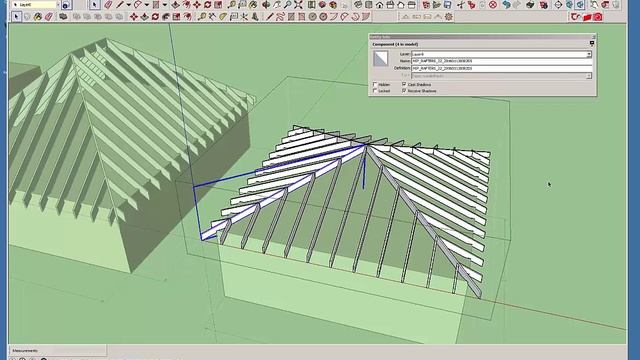Select the Follow Me tool
The image size is (640, 360).
coord(166,17)
